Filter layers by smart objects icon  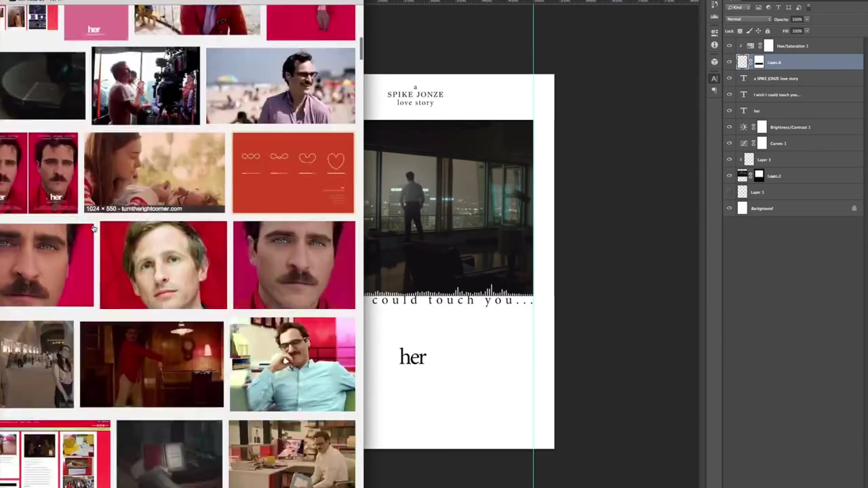click(799, 7)
